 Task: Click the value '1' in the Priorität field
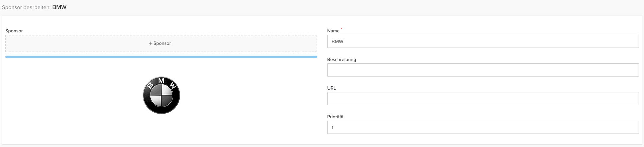tap(332, 128)
